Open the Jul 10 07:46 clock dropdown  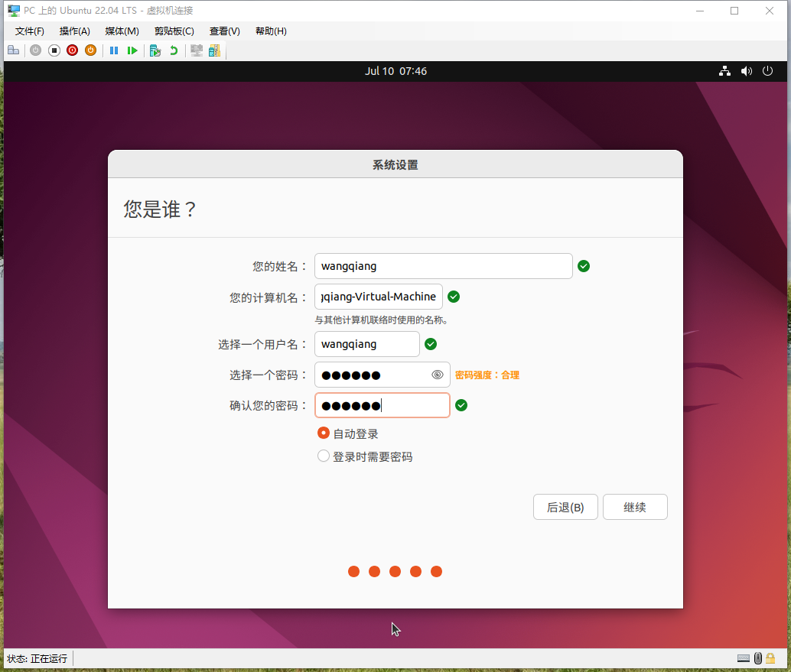(395, 71)
